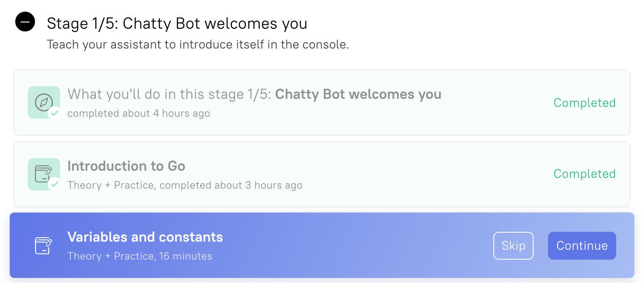Click 'Teach your assistant to introduce itself' description
The height and width of the screenshot is (283, 644).
[x=198, y=45]
